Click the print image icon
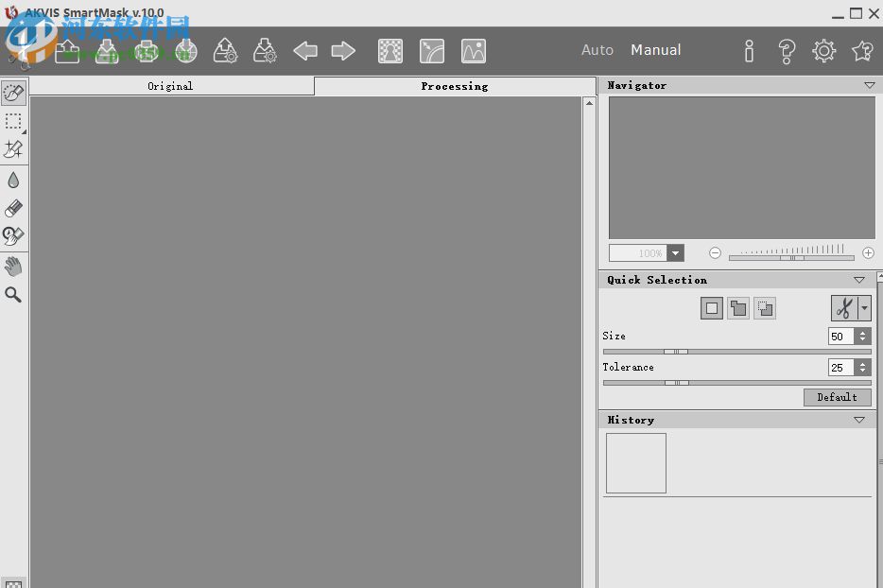883x588 pixels. (147, 51)
